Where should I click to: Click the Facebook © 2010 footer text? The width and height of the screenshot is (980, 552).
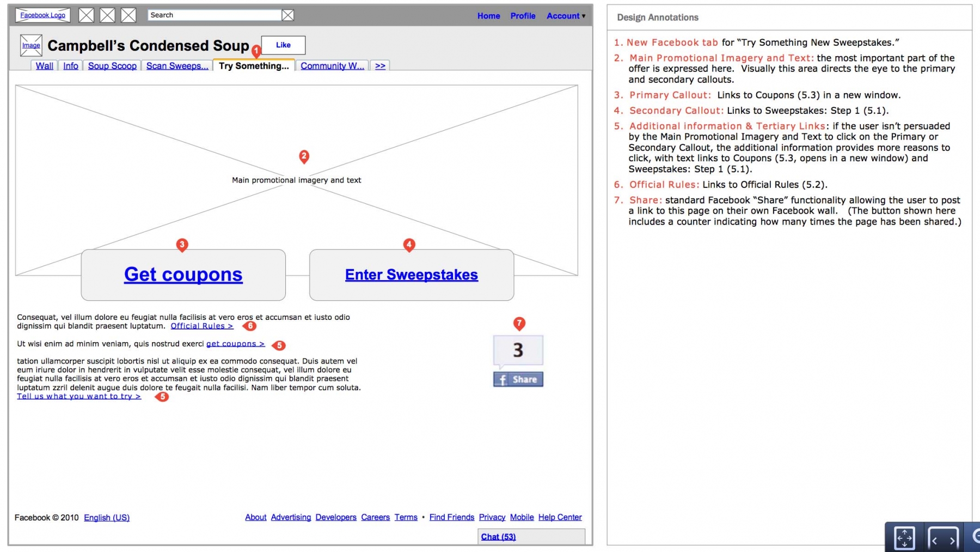coord(47,518)
